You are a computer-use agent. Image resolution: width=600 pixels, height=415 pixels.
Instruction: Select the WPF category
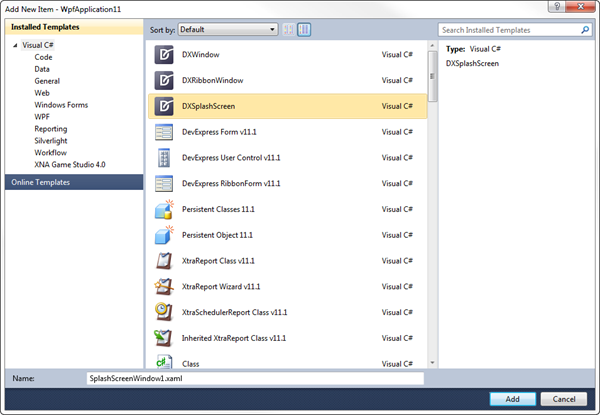pos(42,117)
